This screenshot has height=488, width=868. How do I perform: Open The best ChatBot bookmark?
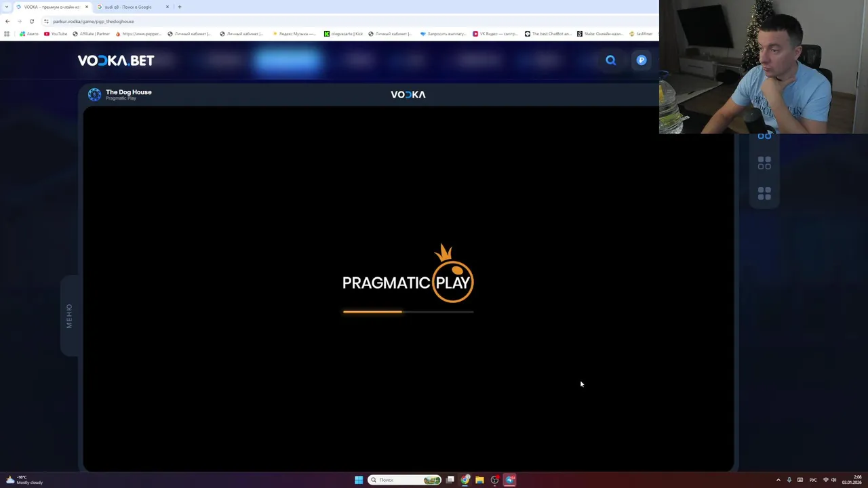point(548,33)
